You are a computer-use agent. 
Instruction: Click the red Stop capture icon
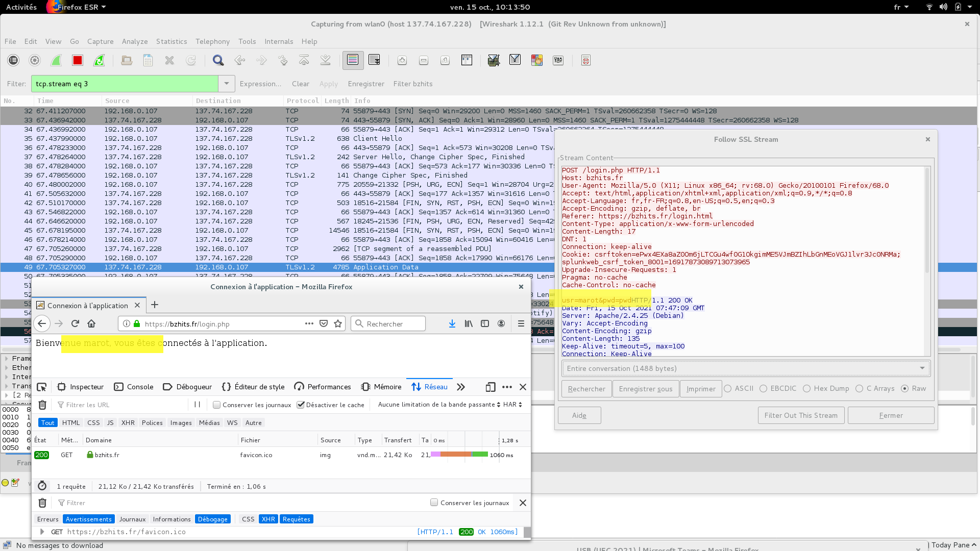(x=78, y=61)
